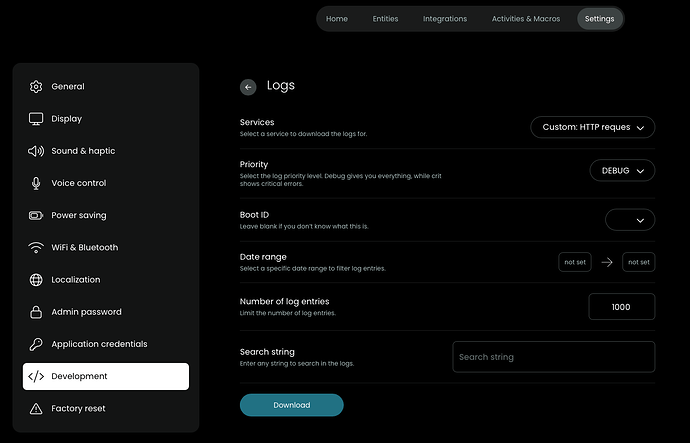Click the Search string input field
This screenshot has height=443, width=690.
(554, 357)
